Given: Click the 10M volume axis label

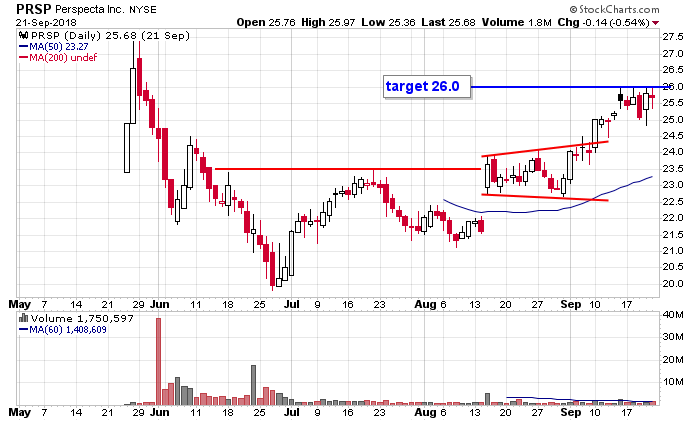Looking at the screenshot, I should 673,382.
